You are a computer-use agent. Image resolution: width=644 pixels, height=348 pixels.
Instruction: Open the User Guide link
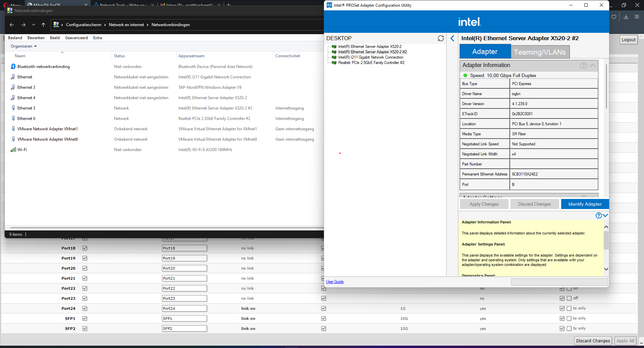click(x=335, y=282)
